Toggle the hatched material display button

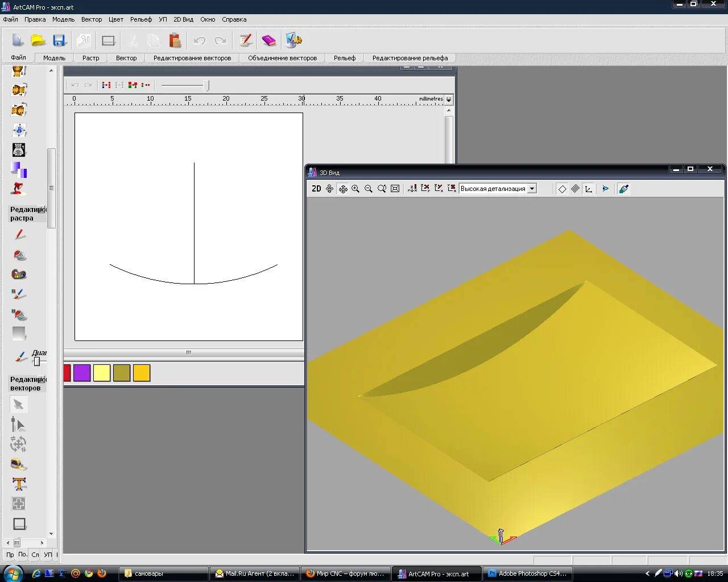coord(575,189)
